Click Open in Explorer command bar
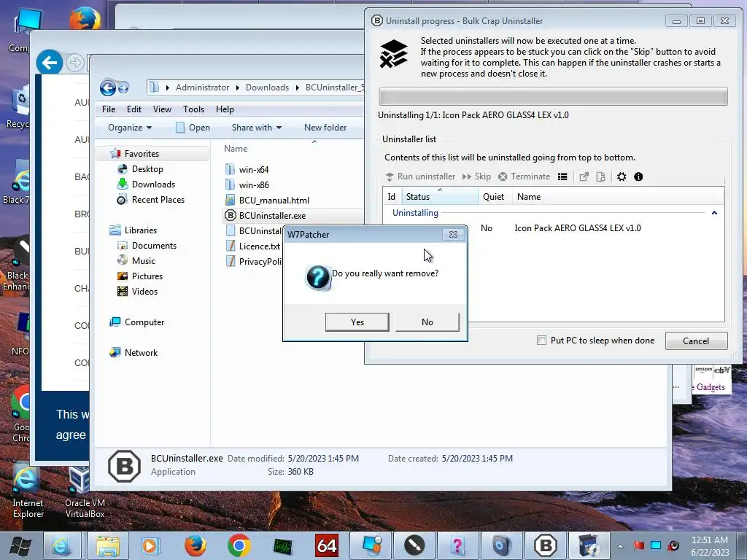The width and height of the screenshot is (747, 560). [193, 127]
